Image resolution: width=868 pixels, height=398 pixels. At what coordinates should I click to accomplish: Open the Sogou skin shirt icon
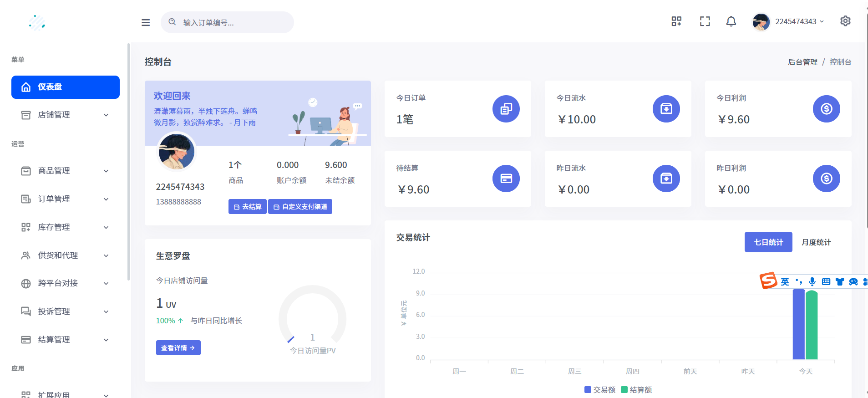[840, 282]
